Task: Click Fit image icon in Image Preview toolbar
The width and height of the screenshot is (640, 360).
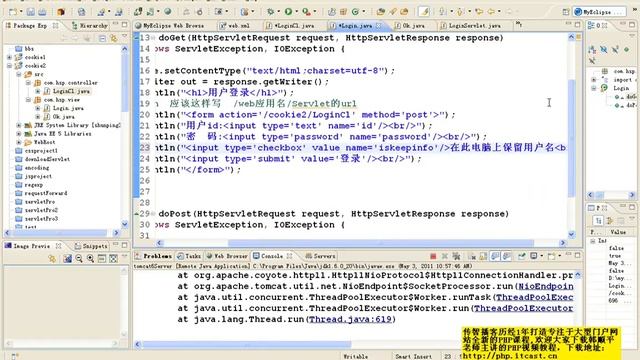Action: (x=113, y=258)
